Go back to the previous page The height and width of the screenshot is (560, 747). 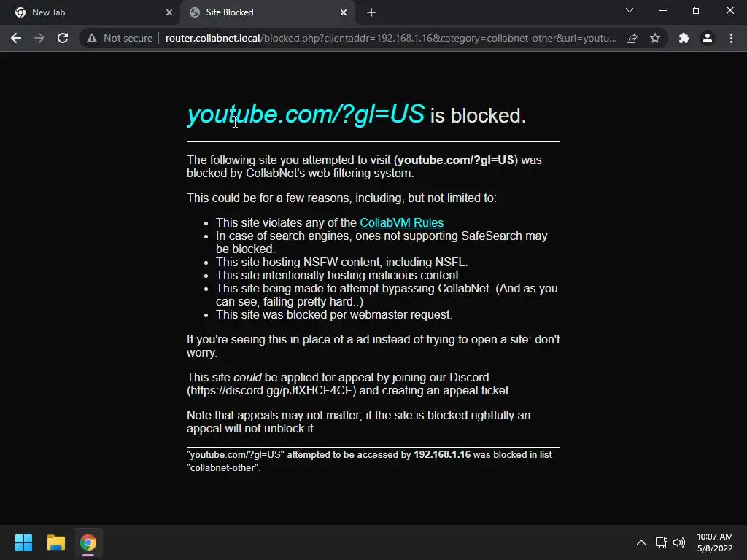pos(16,38)
